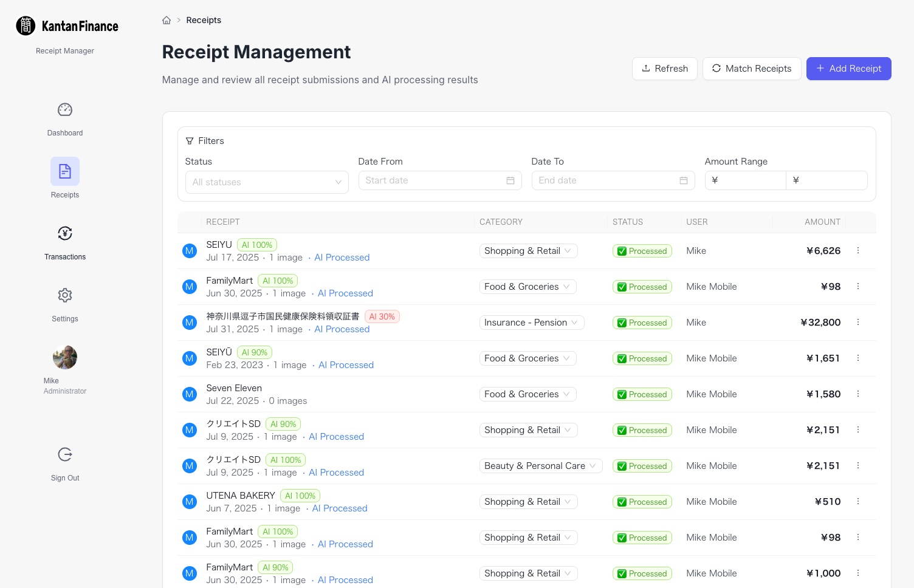Open the Dashboard from the sidebar

click(x=64, y=119)
